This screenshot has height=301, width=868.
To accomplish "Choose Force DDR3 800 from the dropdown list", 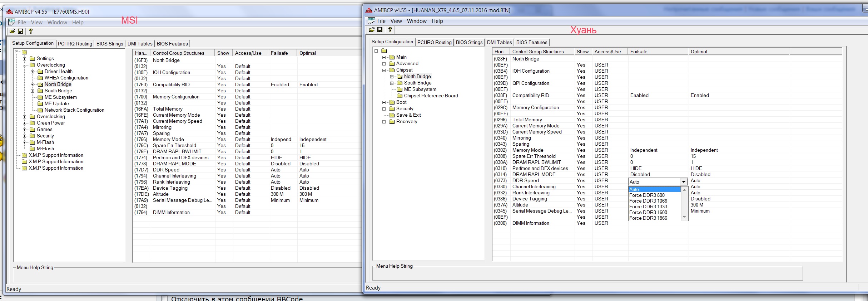I will tap(655, 195).
